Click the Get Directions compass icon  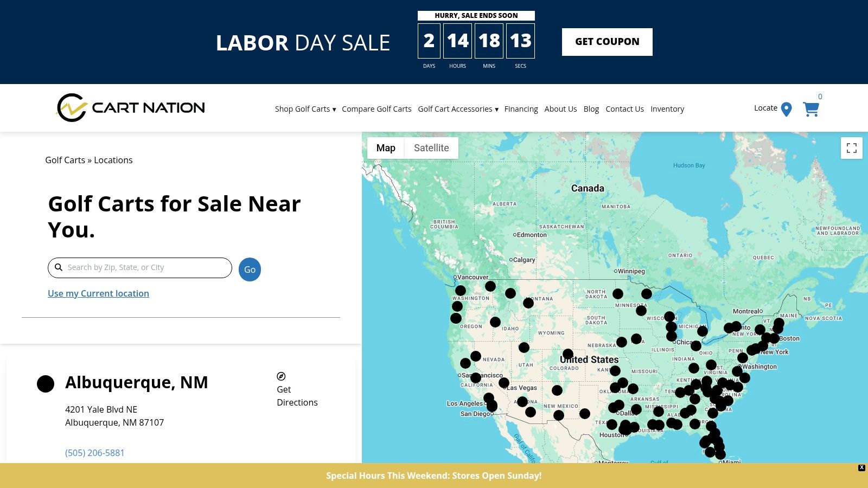pyautogui.click(x=281, y=376)
